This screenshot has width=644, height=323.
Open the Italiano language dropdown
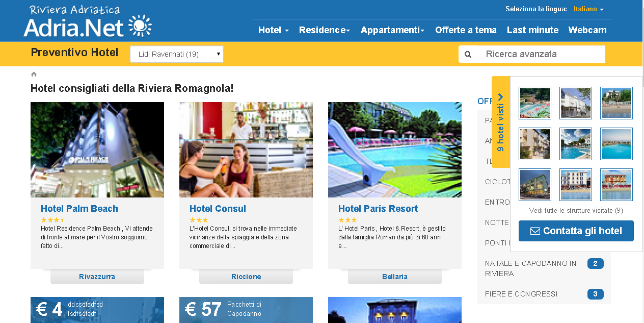pyautogui.click(x=588, y=9)
